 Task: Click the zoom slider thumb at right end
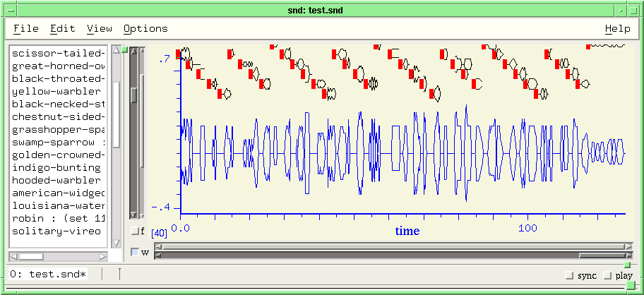pyautogui.click(x=602, y=255)
